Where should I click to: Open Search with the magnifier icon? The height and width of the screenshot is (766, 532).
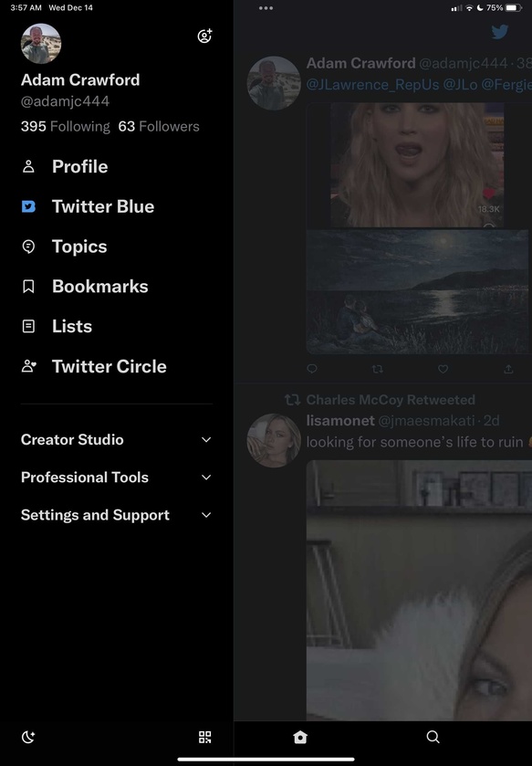coord(433,737)
